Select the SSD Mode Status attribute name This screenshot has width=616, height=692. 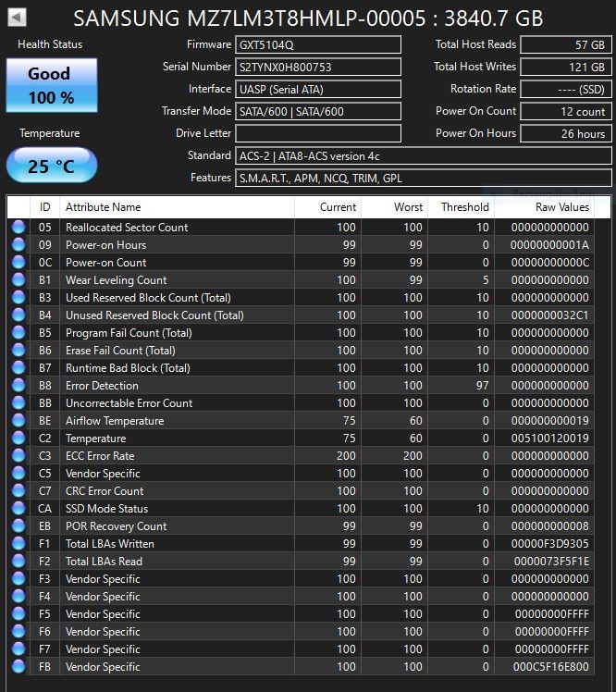coord(106,509)
